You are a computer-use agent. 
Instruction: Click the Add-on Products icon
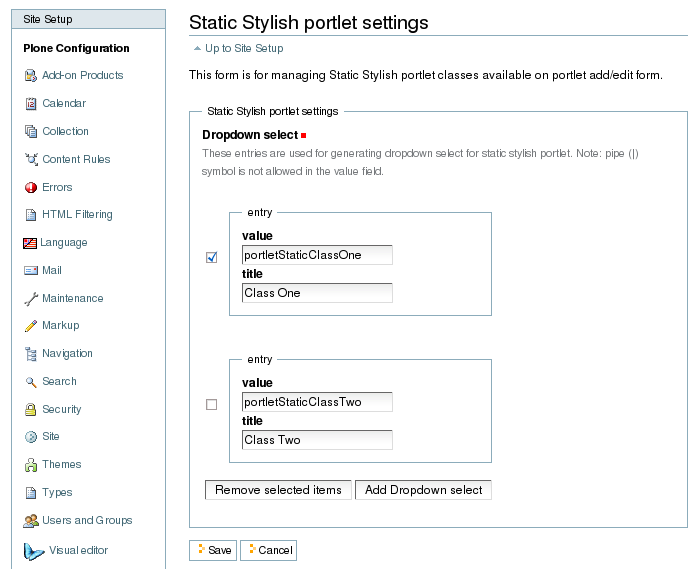31,76
